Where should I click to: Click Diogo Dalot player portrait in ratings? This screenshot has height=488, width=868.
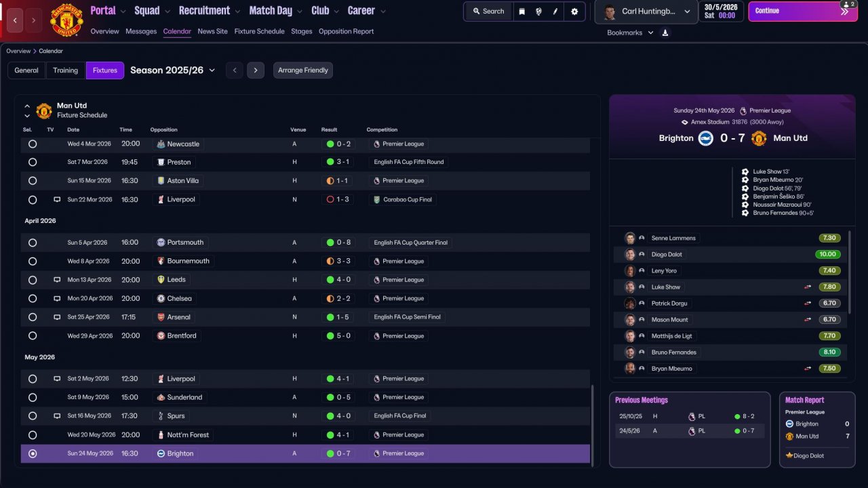pos(630,254)
